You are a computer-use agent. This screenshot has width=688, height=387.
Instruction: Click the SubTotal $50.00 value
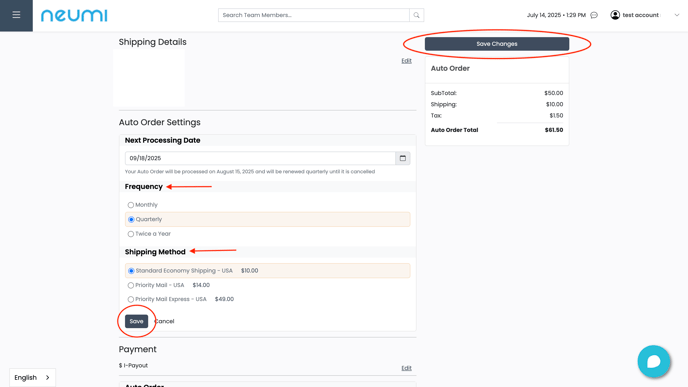(x=554, y=93)
